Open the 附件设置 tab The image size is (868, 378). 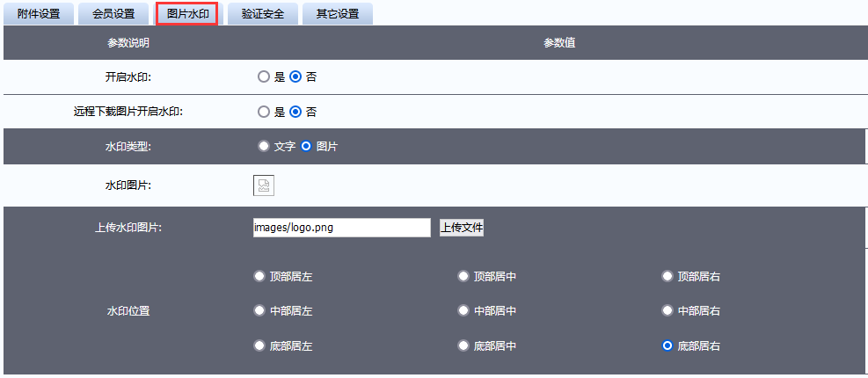point(38,14)
